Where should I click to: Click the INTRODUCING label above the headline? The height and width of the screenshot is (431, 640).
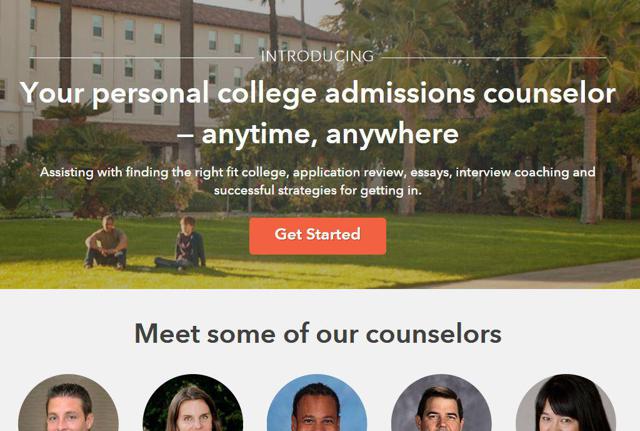(x=318, y=56)
